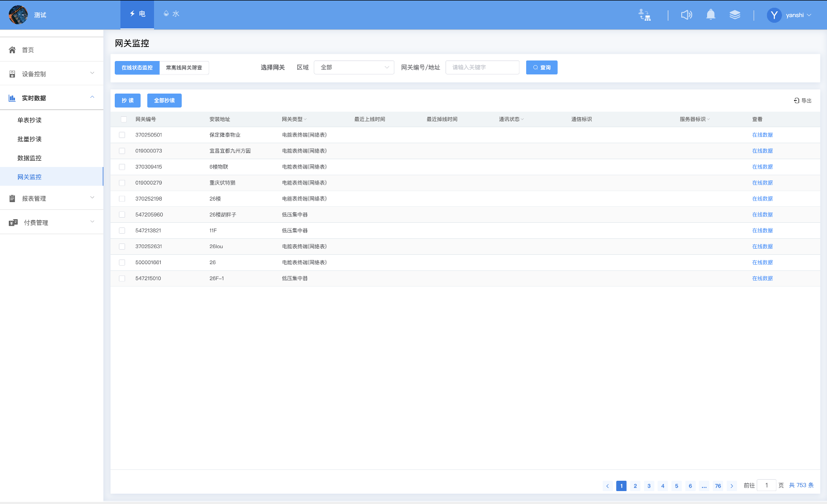Viewport: 827px width, 504px height.
Task: Open 在线数据 link for gateway 019000073
Action: point(762,151)
